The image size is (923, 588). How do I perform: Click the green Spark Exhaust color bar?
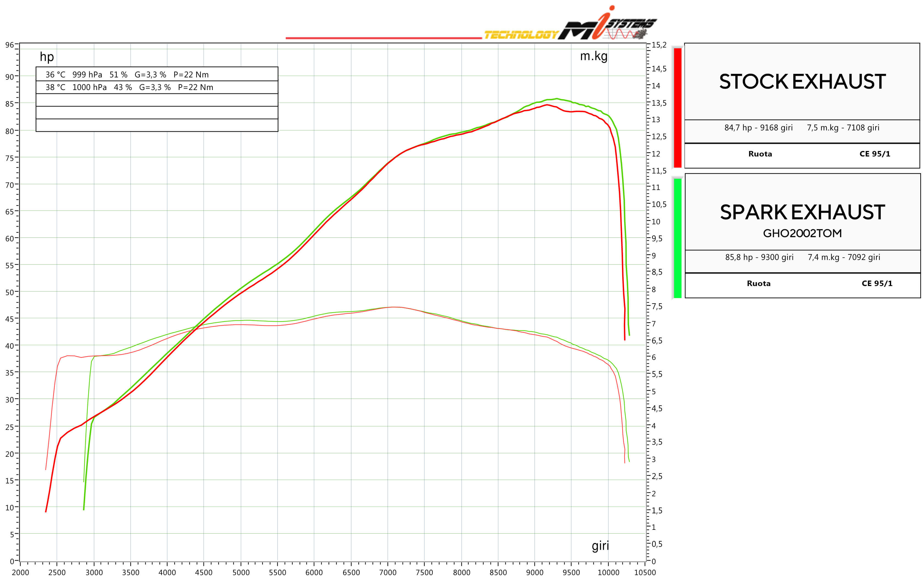pos(678,238)
